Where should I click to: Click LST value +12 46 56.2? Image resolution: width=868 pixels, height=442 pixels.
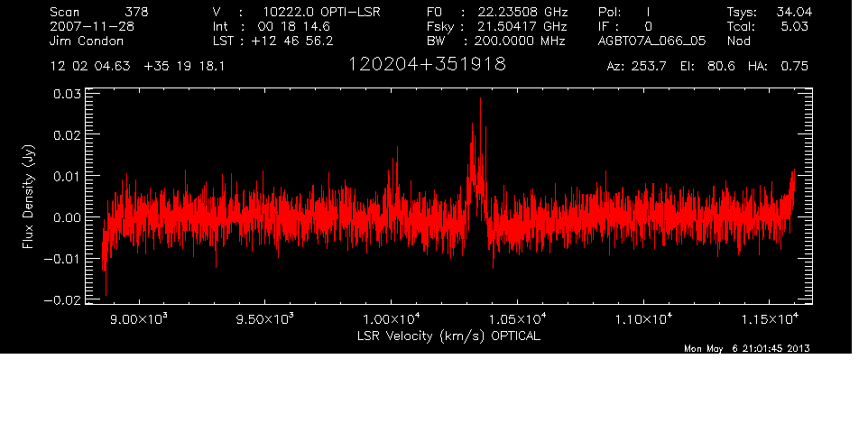(292, 41)
